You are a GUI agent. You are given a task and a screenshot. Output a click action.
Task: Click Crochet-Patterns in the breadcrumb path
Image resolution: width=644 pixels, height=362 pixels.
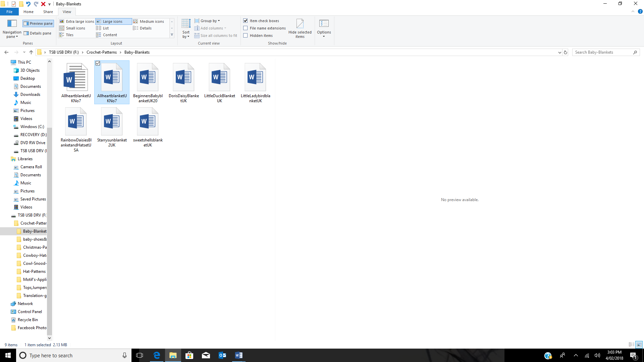tap(102, 52)
